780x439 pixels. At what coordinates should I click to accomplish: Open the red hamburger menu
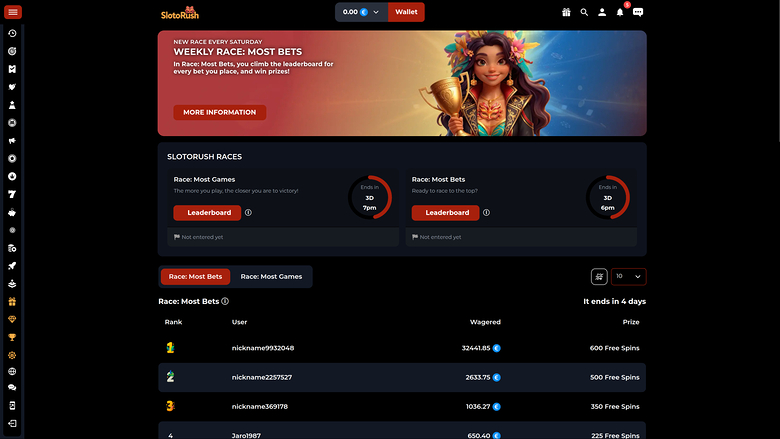click(12, 12)
